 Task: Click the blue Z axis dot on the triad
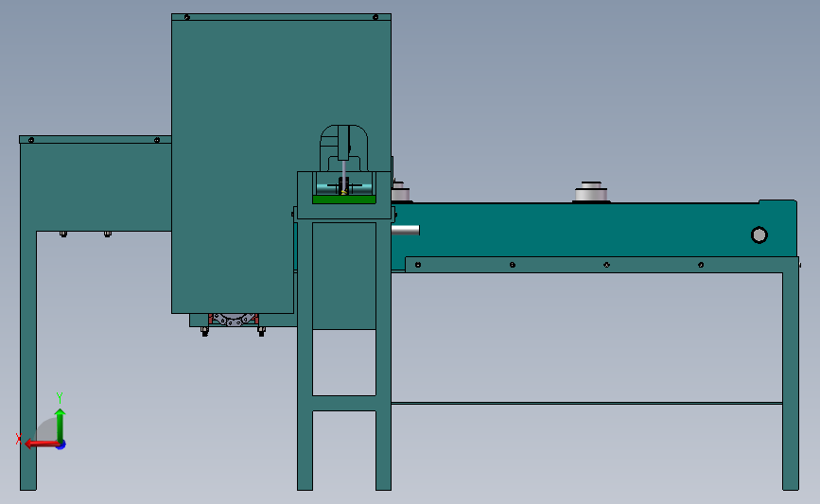coord(61,445)
